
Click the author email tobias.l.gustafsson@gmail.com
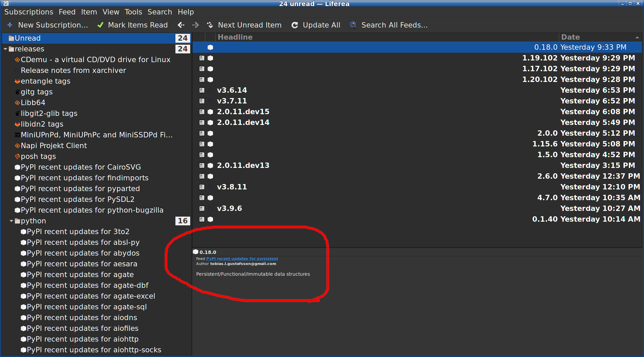[x=243, y=264]
